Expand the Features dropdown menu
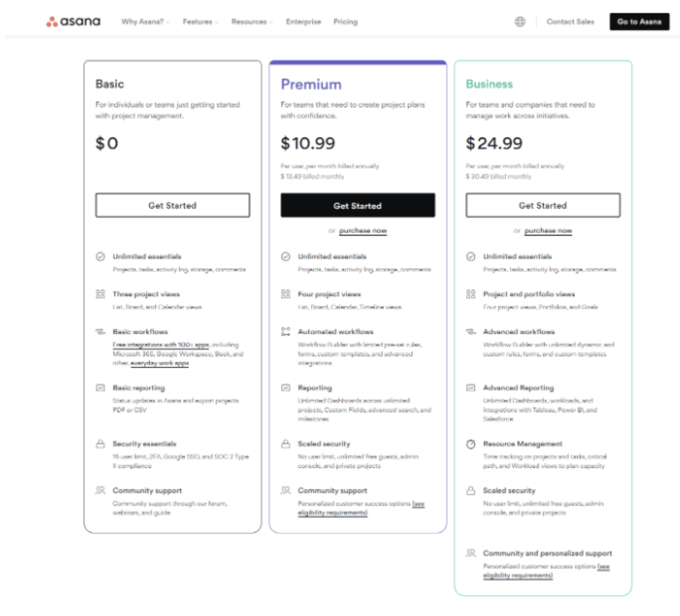 click(x=200, y=22)
